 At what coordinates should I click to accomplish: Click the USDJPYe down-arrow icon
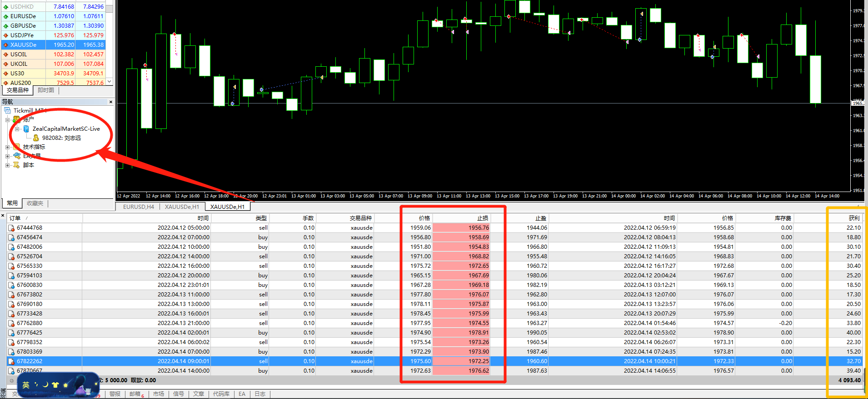[x=5, y=35]
